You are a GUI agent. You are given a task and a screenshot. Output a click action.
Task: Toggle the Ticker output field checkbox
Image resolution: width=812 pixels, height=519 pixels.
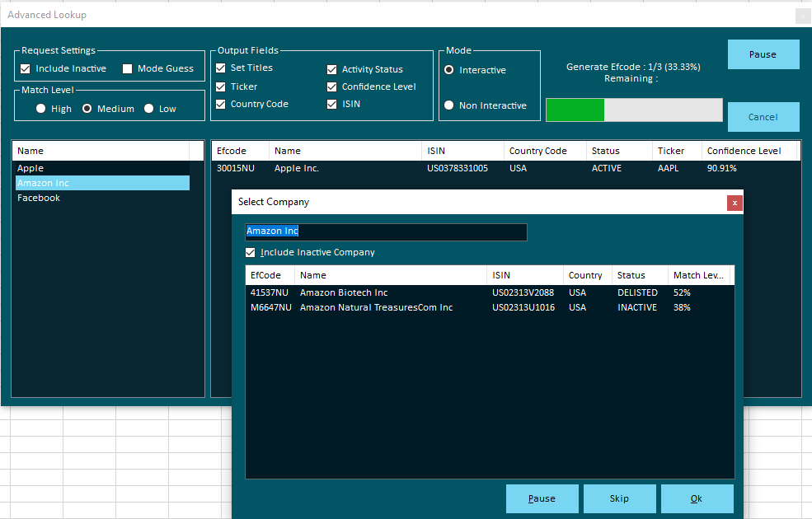point(221,86)
